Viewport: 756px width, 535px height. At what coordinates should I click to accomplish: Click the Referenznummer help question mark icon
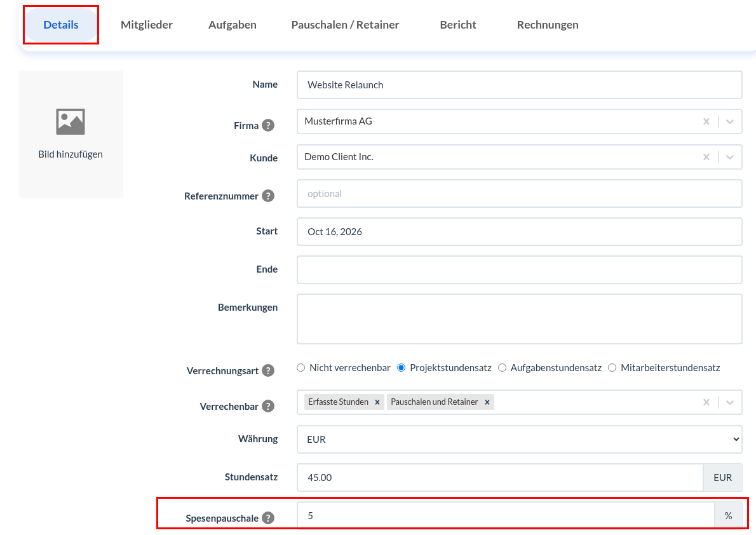268,196
